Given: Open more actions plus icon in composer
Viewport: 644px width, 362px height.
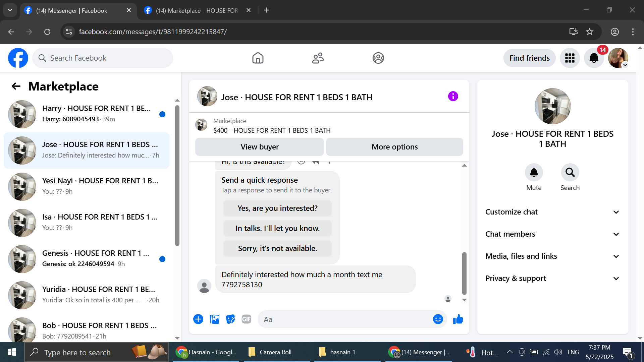Looking at the screenshot, I should 198,319.
